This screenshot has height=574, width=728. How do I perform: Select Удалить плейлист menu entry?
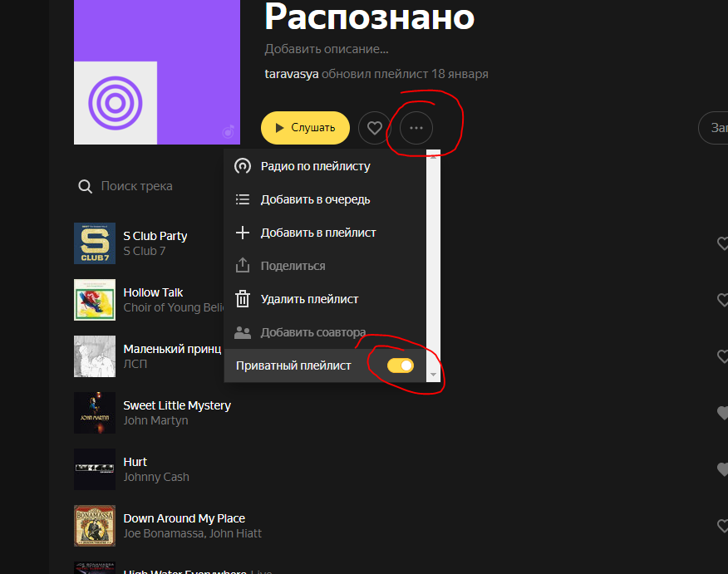pyautogui.click(x=309, y=299)
